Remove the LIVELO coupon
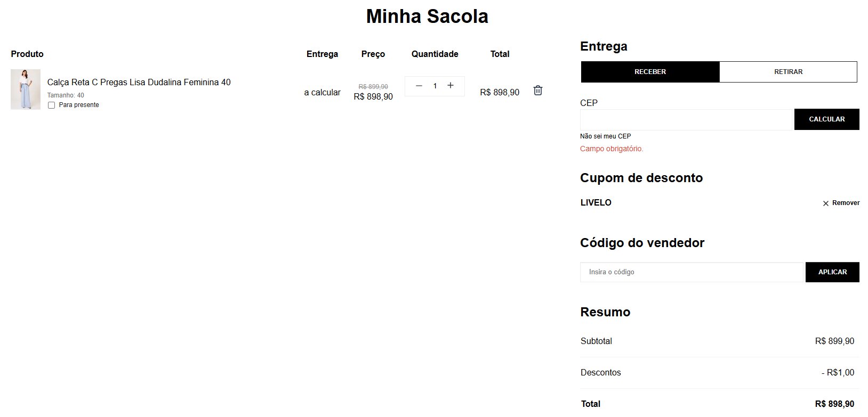 click(x=841, y=203)
